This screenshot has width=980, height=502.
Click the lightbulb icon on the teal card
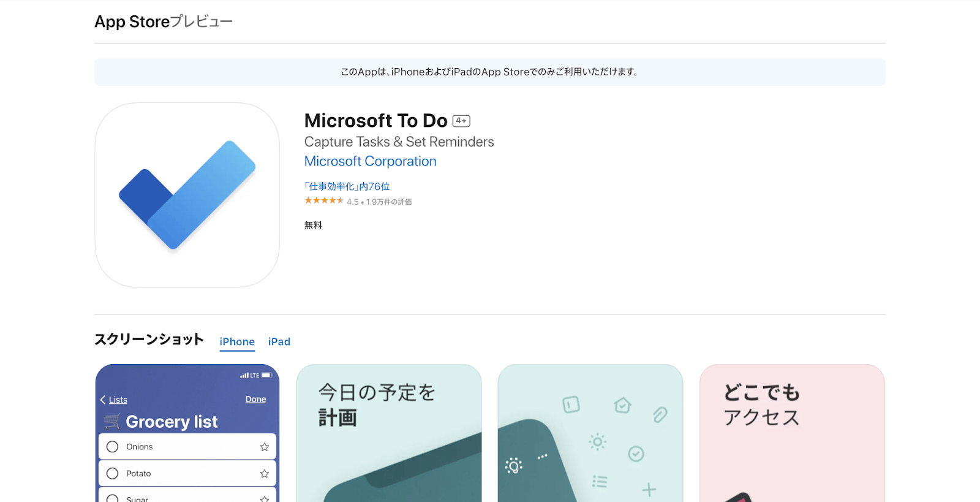click(513, 466)
